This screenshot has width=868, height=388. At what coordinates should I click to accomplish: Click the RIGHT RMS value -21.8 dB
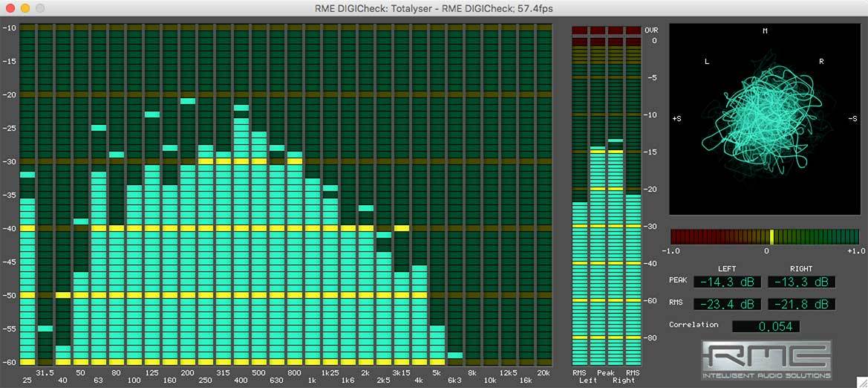tap(801, 304)
